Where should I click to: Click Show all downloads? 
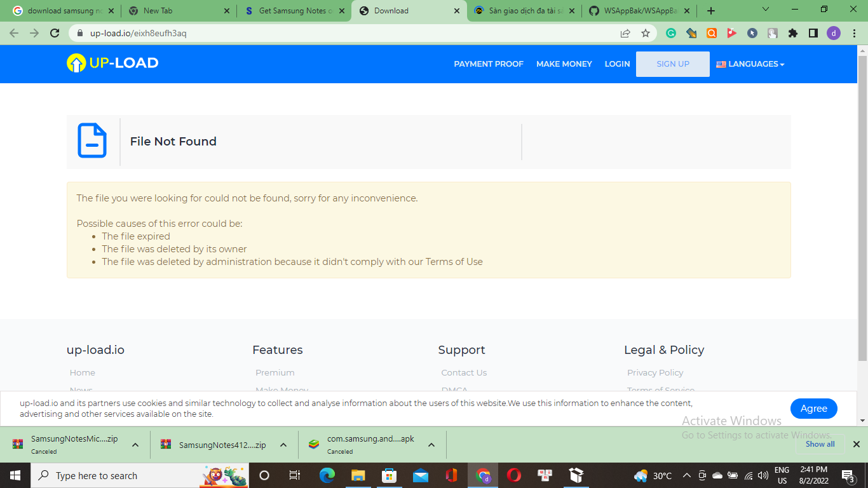coord(820,444)
